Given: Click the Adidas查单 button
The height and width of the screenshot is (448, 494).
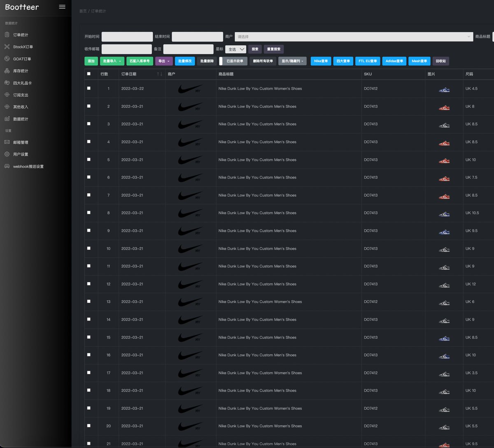Looking at the screenshot, I should click(394, 61).
